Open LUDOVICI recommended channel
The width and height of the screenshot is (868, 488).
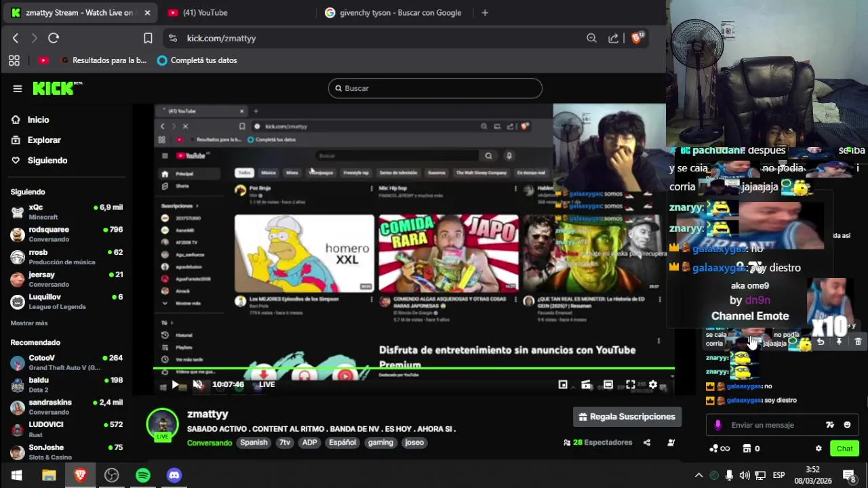pos(66,429)
